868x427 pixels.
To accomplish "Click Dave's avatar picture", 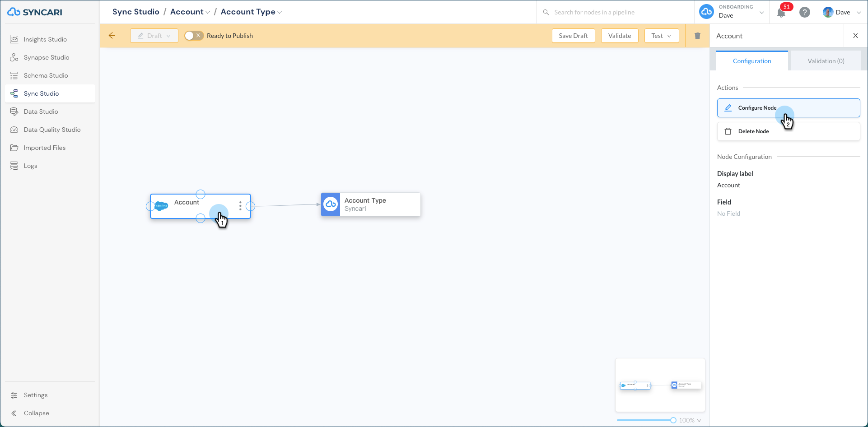I will (x=828, y=12).
